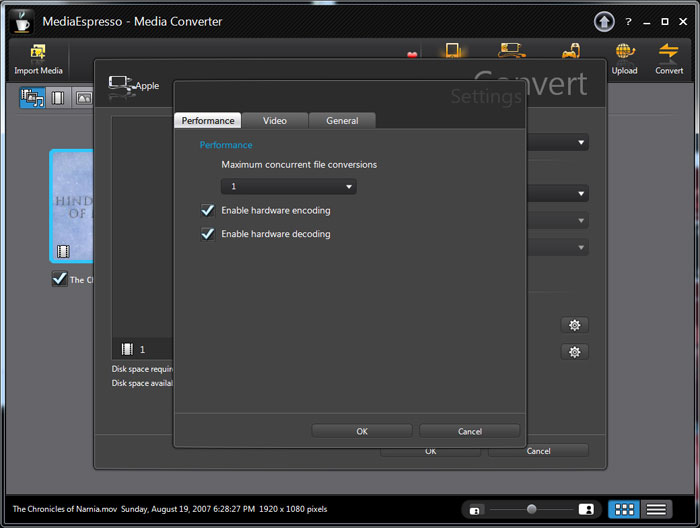The image size is (700, 528).
Task: Click large thumbnail size icon
Action: tap(586, 509)
